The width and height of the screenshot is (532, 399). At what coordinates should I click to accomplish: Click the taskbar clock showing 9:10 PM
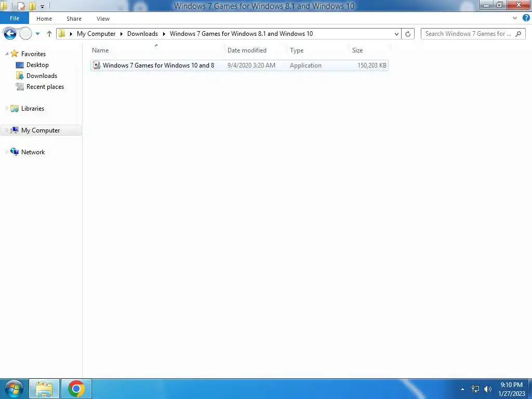512,389
